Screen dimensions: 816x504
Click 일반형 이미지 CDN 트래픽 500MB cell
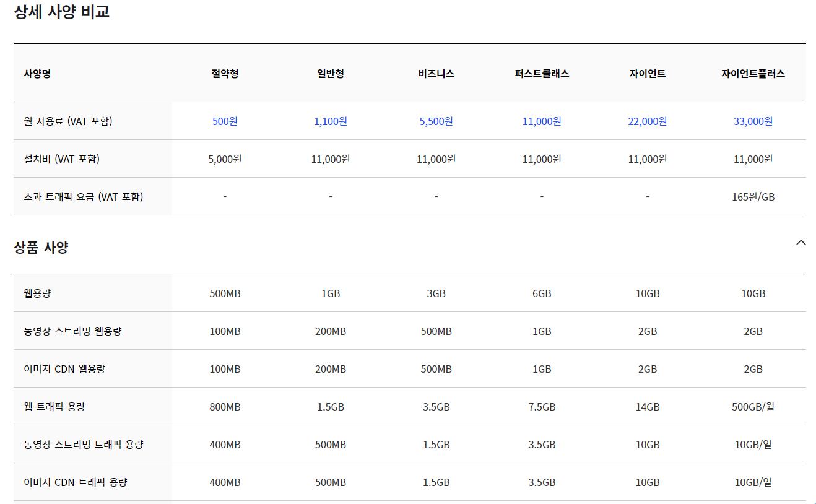(x=331, y=482)
